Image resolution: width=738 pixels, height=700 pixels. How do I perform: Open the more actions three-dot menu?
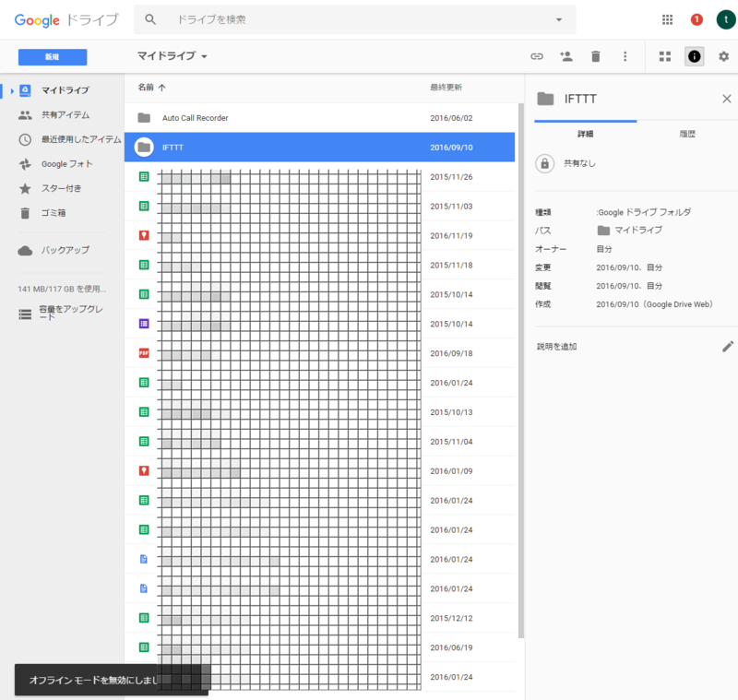click(625, 56)
